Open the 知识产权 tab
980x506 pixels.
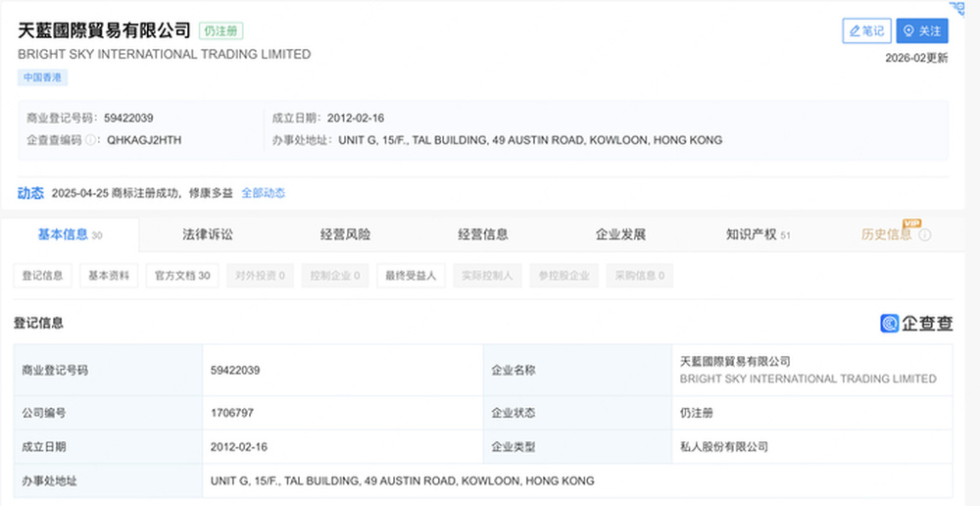coord(751,234)
